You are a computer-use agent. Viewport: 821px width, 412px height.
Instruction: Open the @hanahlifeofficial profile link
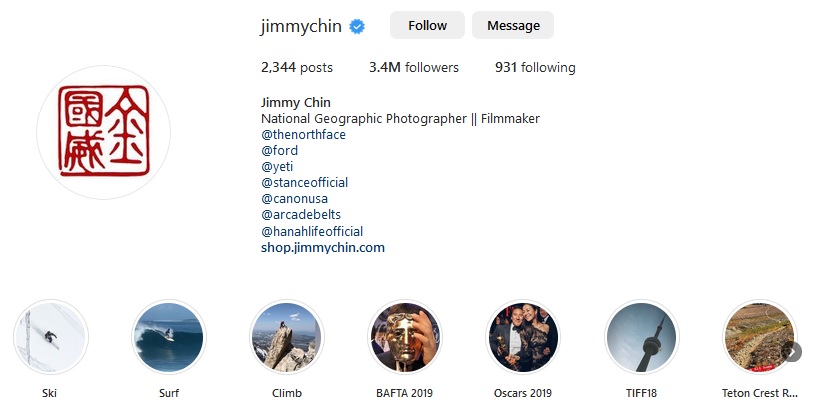click(x=312, y=231)
